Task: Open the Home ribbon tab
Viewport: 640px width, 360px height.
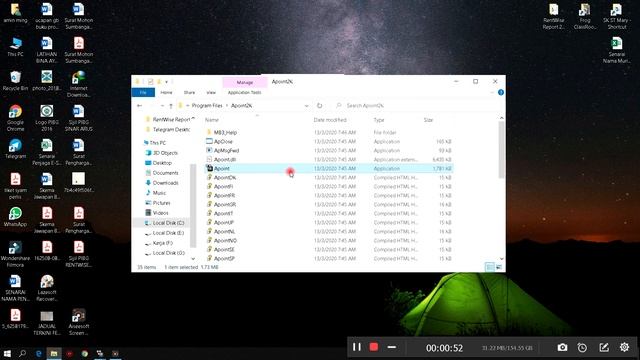Action: coord(166,93)
